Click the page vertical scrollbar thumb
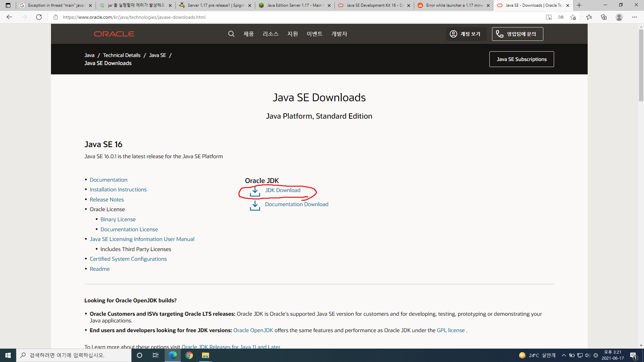This screenshot has width=644, height=362. pyautogui.click(x=641, y=65)
